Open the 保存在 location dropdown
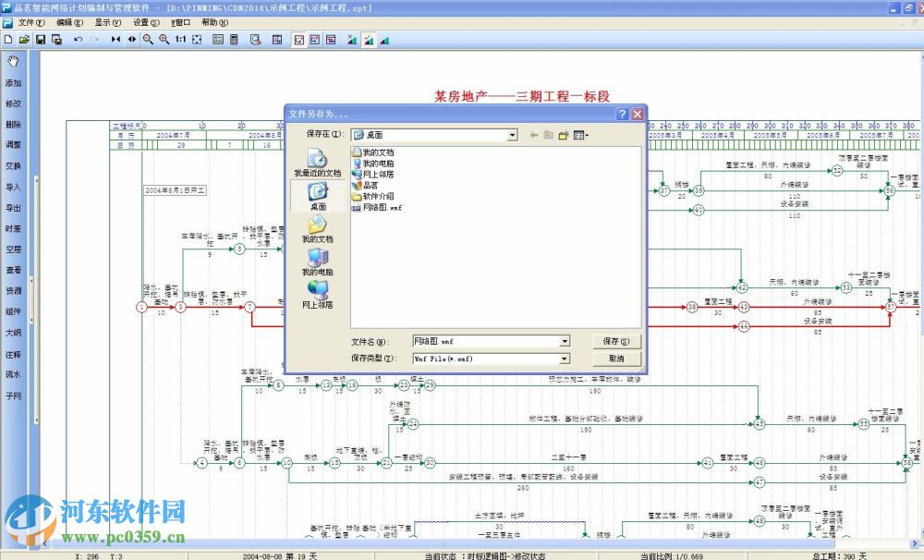 point(514,133)
